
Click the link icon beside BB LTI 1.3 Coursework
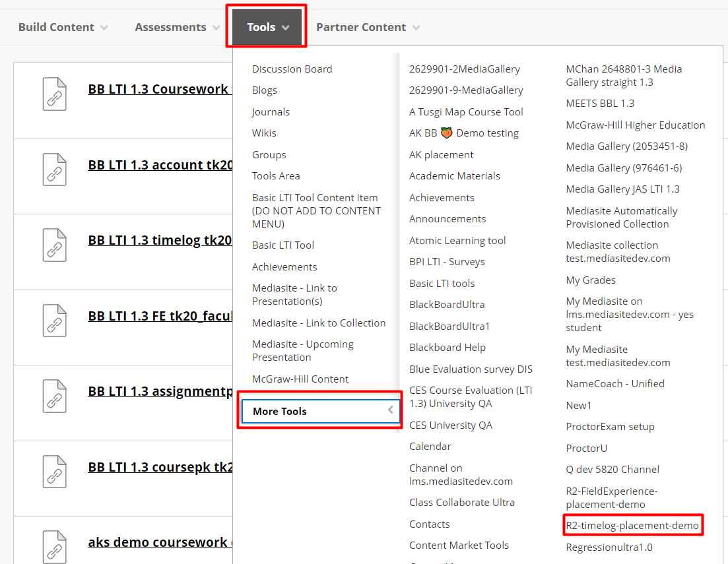[x=54, y=94]
